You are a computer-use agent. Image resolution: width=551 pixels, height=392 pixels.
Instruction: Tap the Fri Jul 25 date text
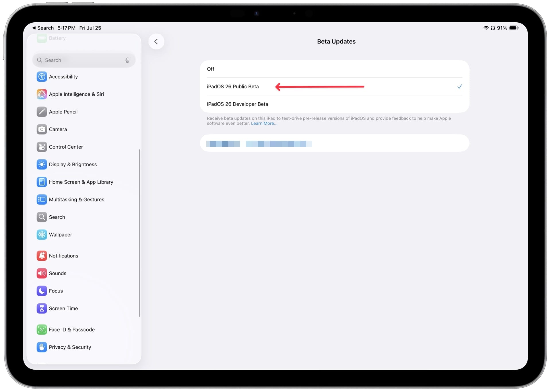90,28
